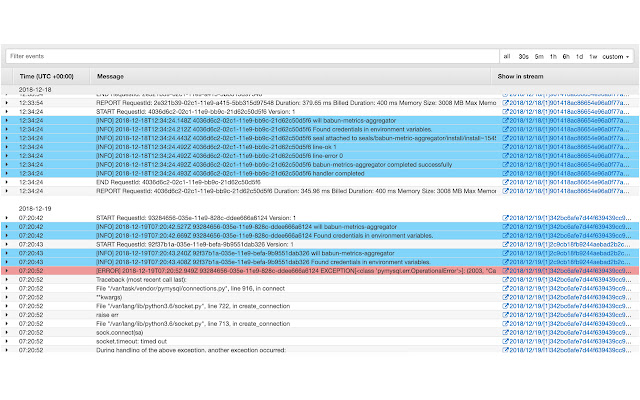Open stream link text for 'socket.py line 713' row

[x=570, y=324]
